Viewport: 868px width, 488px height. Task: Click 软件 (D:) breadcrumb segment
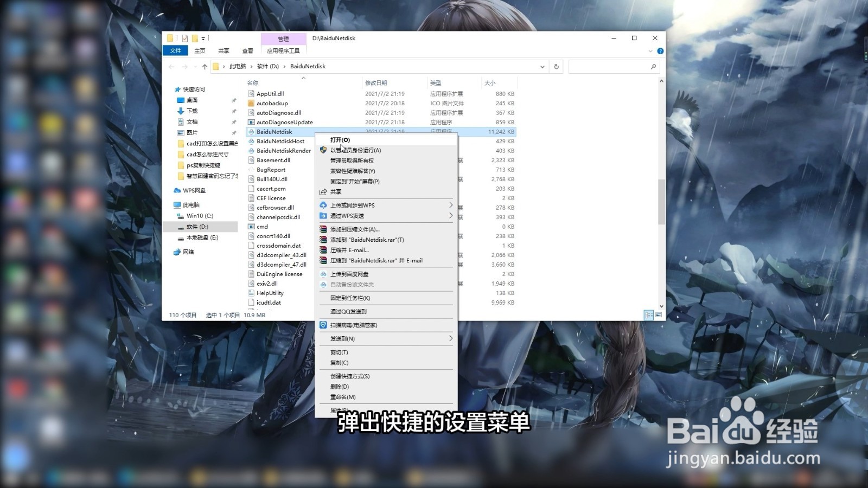tap(268, 66)
